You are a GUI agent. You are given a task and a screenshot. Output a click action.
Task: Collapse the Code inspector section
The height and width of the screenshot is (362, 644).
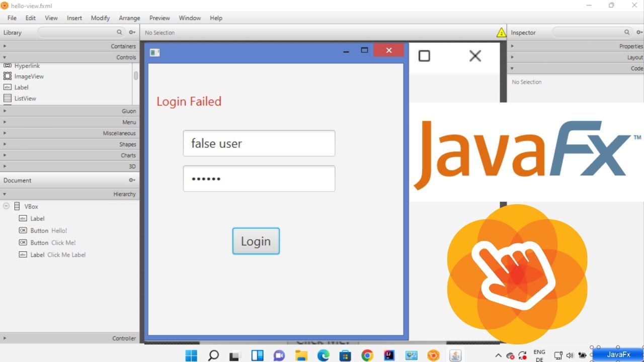(576, 68)
